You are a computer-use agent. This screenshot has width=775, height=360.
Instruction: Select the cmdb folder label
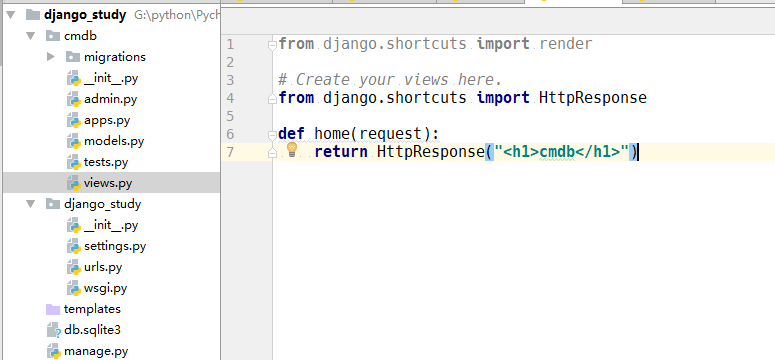[80, 36]
